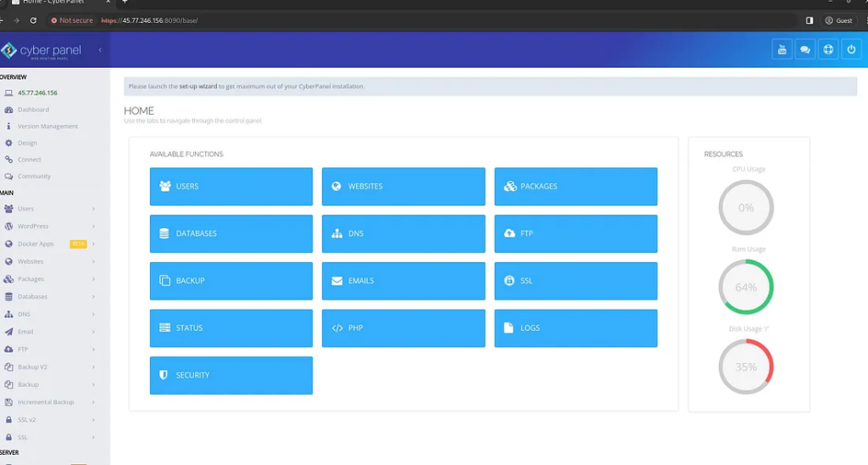This screenshot has width=868, height=465.
Task: Click the Security shield tile
Action: 231,375
